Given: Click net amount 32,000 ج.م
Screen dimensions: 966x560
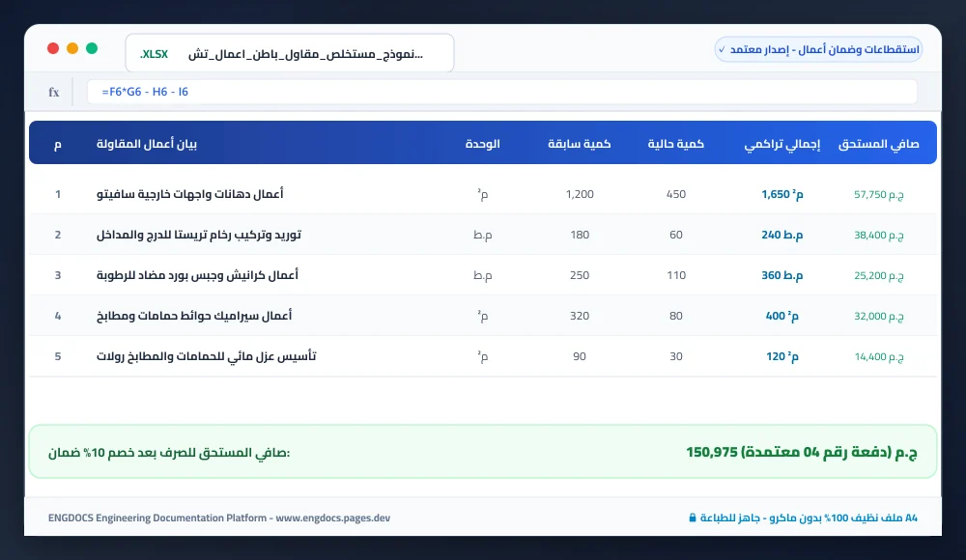Looking at the screenshot, I should tap(878, 316).
